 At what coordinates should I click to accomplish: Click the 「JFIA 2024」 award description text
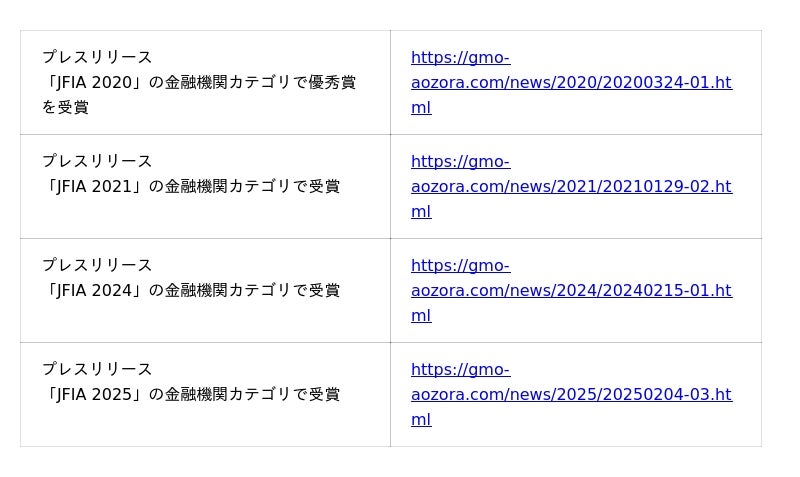click(x=191, y=291)
